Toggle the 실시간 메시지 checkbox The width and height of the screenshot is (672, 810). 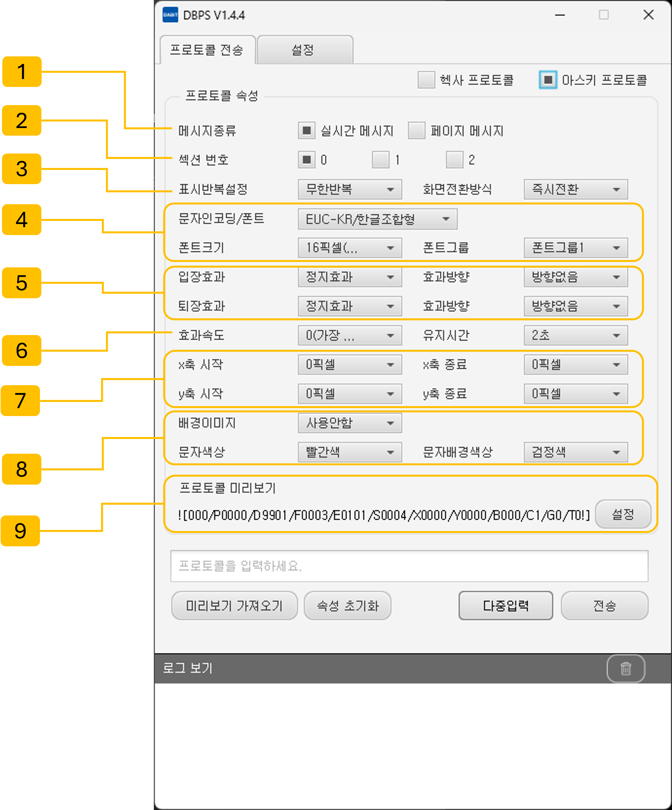pos(306,131)
